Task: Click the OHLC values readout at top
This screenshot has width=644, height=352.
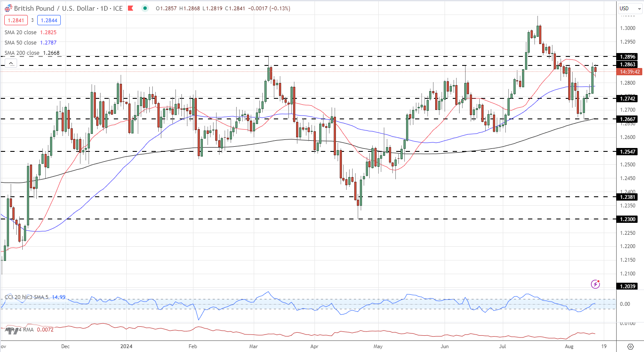Action: point(223,8)
